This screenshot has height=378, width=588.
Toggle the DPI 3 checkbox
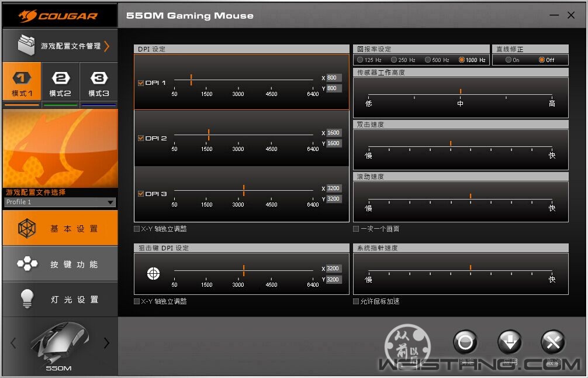tap(141, 194)
